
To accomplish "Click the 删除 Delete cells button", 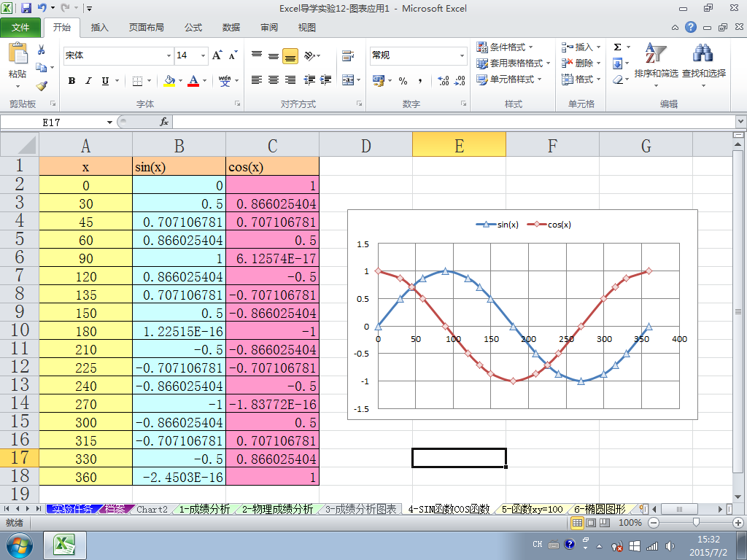I will 581,63.
